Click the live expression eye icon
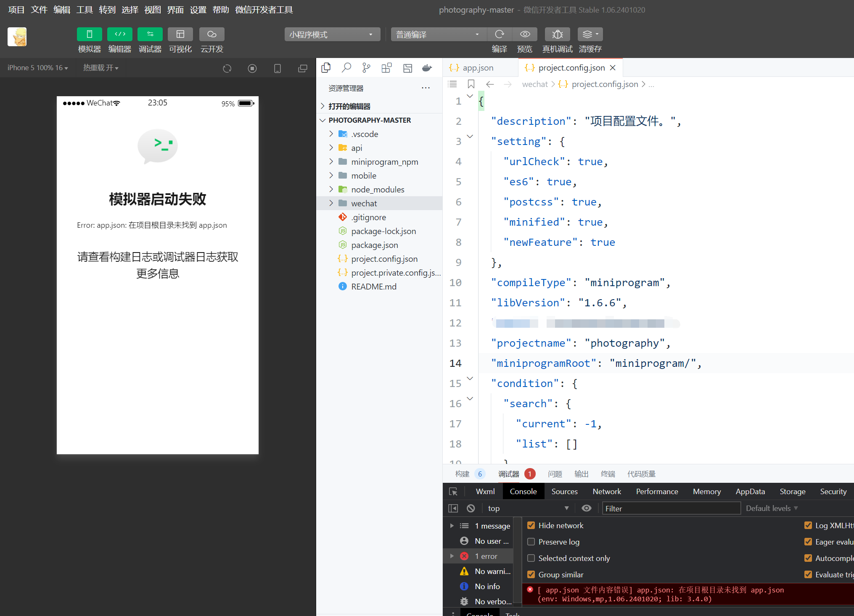854x616 pixels. [587, 508]
